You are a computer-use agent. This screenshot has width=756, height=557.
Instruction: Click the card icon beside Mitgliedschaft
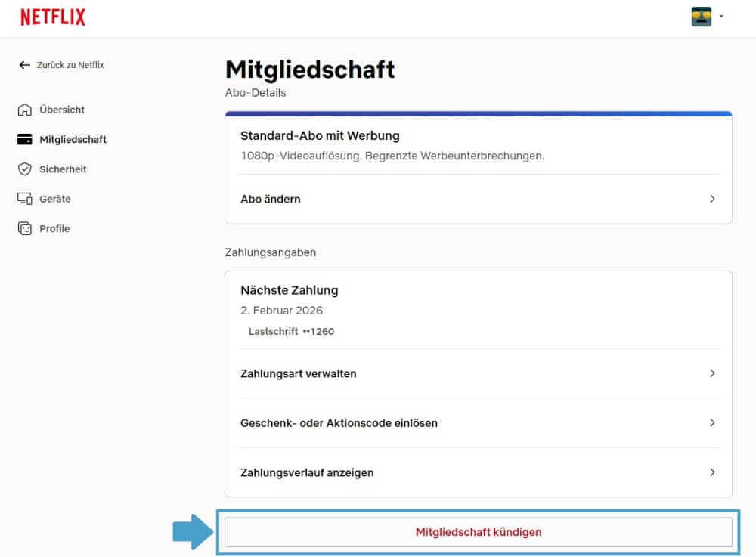[25, 140]
